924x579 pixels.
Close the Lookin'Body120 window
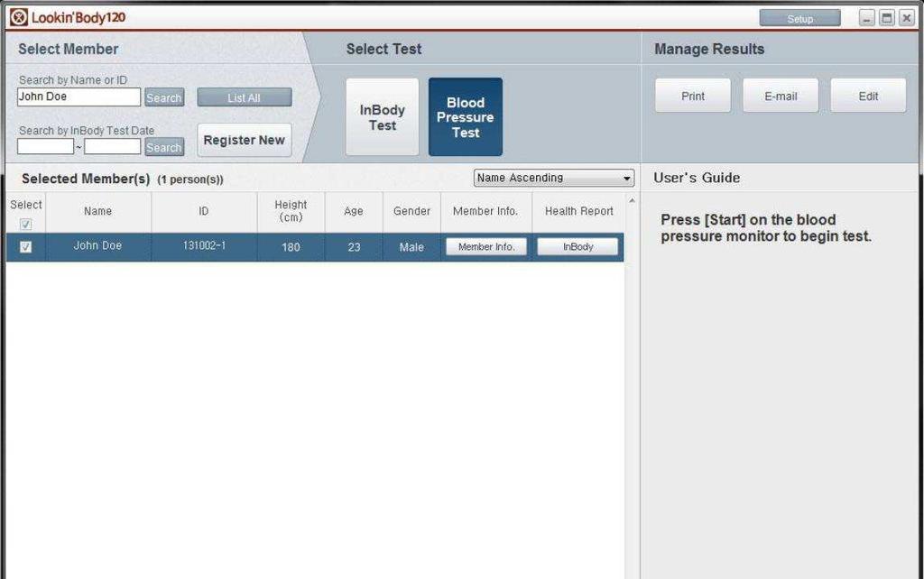click(x=906, y=18)
